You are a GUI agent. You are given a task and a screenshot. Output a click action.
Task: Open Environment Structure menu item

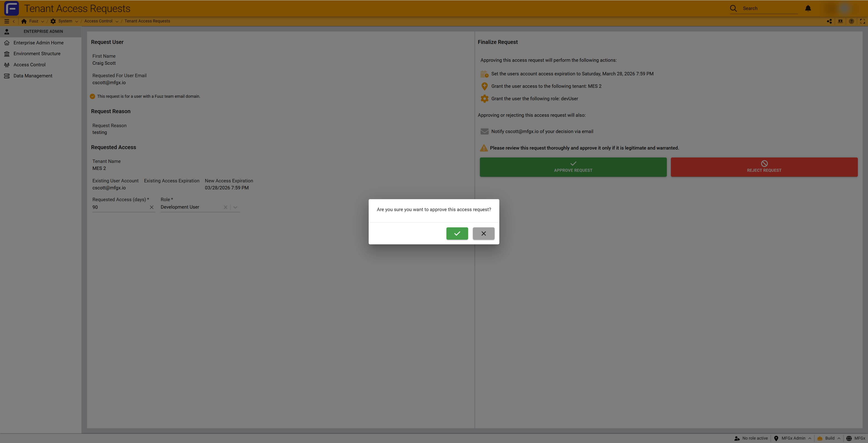tap(40, 54)
